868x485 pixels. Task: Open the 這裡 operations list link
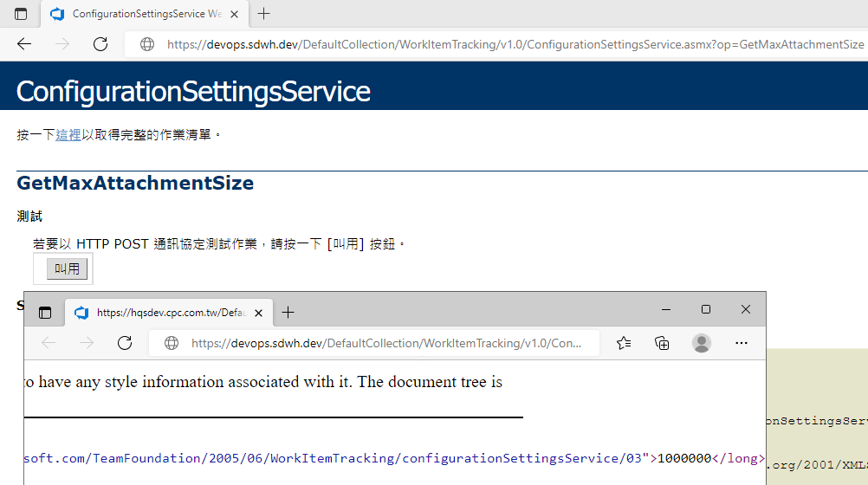[x=68, y=135]
